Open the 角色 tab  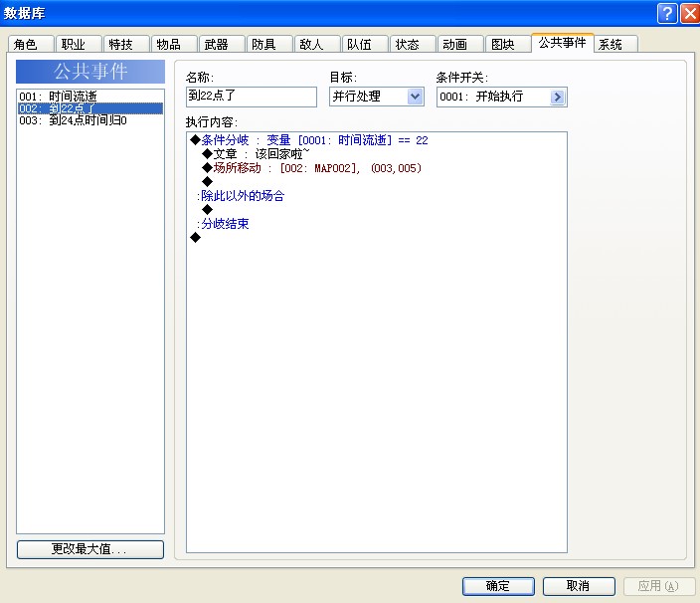pos(31,44)
